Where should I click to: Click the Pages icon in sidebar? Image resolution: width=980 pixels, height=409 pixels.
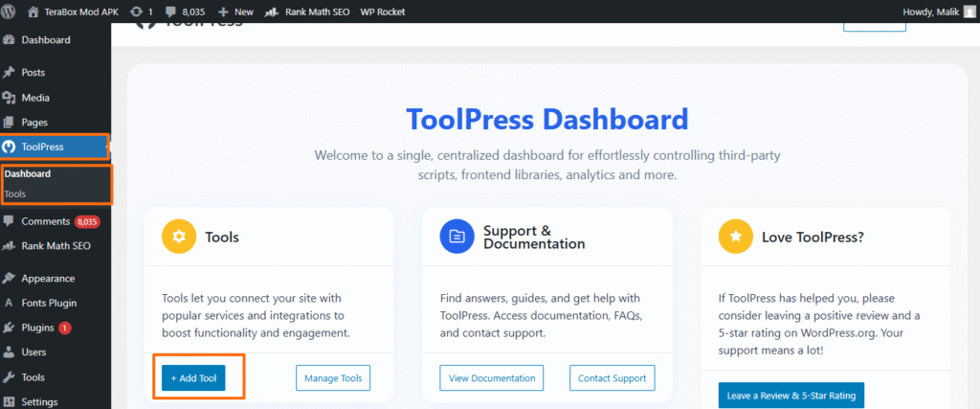pyautogui.click(x=9, y=123)
